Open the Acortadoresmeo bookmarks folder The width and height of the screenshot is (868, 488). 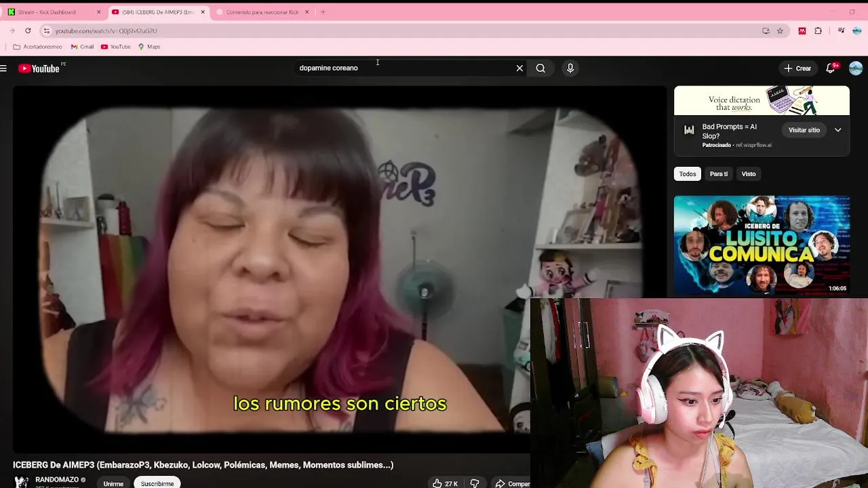(x=37, y=47)
